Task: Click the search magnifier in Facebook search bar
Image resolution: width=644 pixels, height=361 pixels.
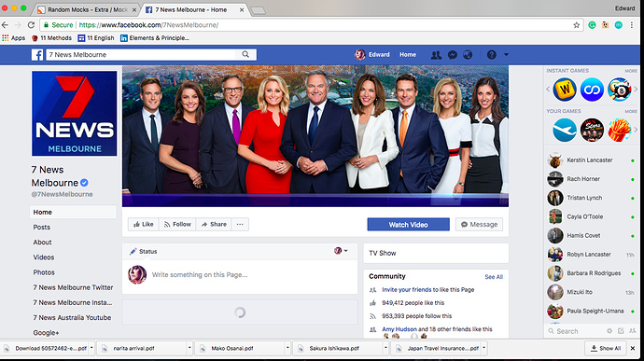Action: click(245, 54)
